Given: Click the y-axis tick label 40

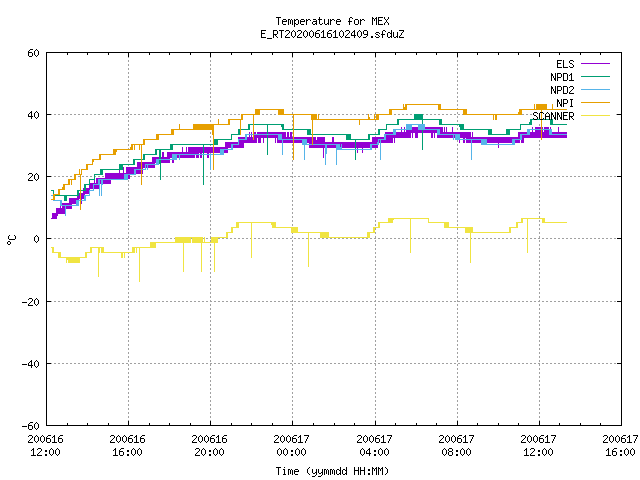Looking at the screenshot, I should 33,115.
